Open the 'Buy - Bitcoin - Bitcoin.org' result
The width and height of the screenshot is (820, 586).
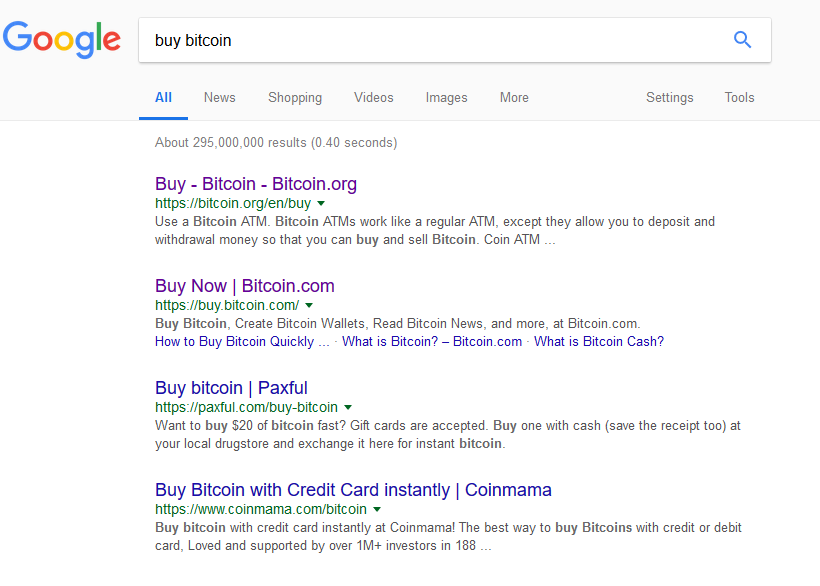point(256,184)
